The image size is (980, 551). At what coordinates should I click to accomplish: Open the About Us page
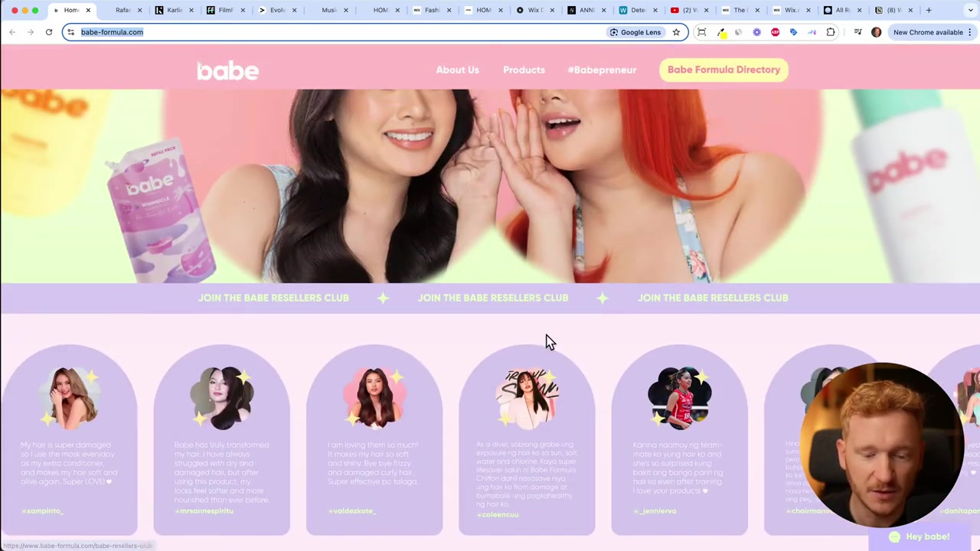pyautogui.click(x=458, y=70)
